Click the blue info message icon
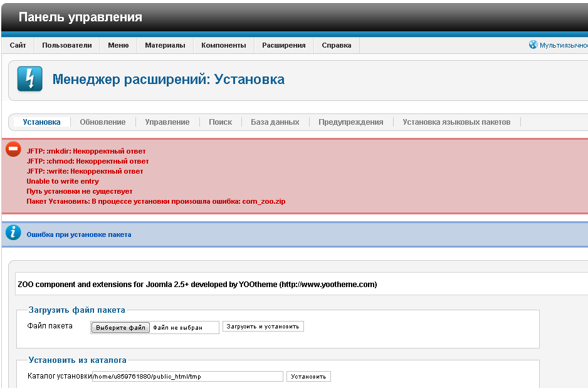 coord(13,233)
